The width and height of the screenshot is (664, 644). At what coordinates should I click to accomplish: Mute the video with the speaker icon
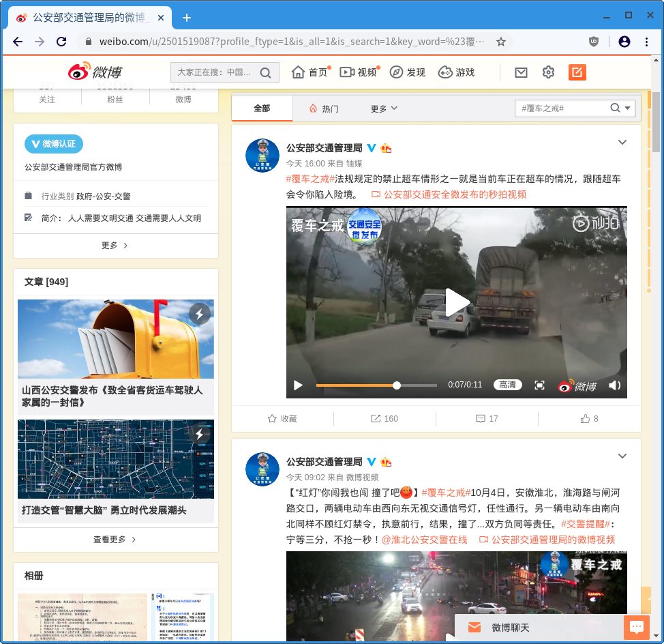(x=614, y=385)
